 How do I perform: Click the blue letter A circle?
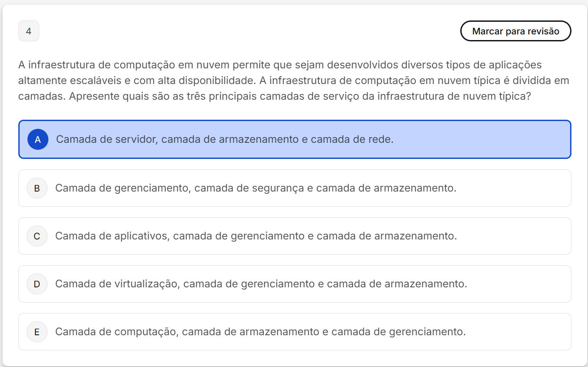[x=38, y=139]
